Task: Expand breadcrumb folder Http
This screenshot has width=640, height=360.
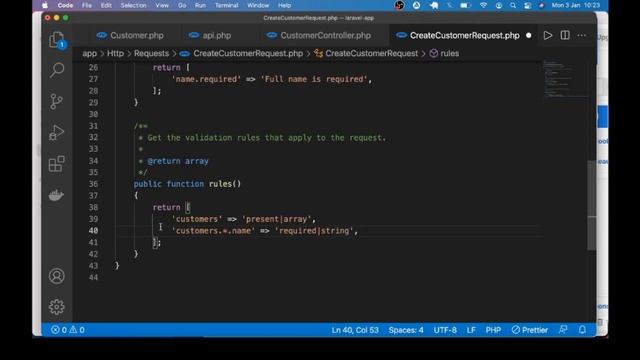Action: click(x=115, y=53)
